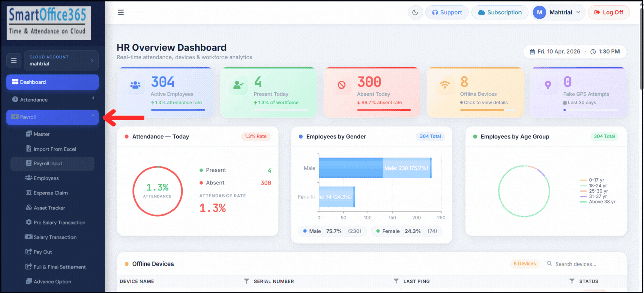Click the filter icon on Last Ping column
This screenshot has width=644, height=293.
(396, 281)
